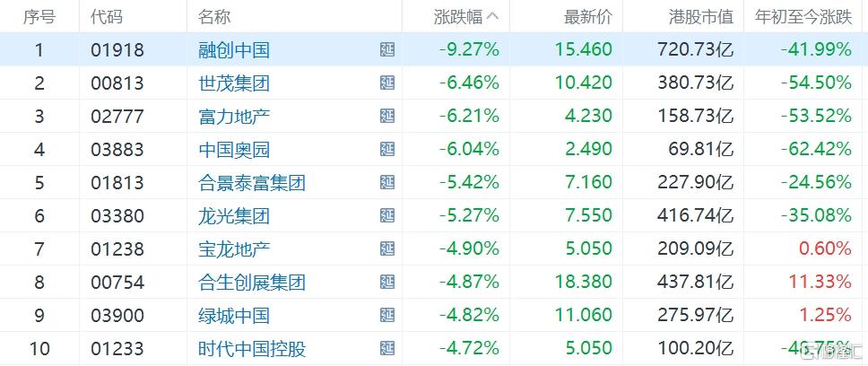The width and height of the screenshot is (868, 366).
Task: Click the delay icon beside 绿城中国
Action: tap(387, 316)
